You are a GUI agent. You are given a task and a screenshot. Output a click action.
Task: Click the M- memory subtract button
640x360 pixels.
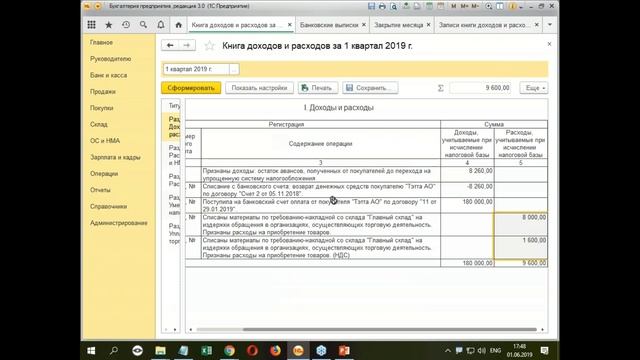[475, 6]
